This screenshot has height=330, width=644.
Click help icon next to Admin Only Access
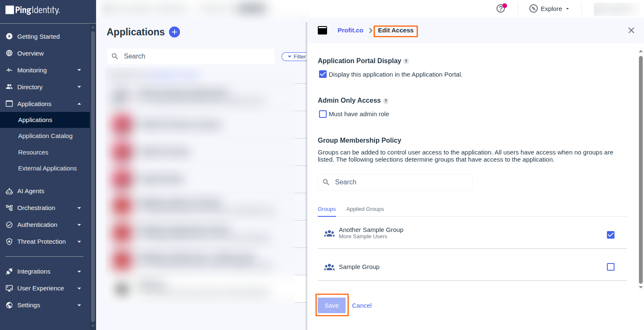386,101
